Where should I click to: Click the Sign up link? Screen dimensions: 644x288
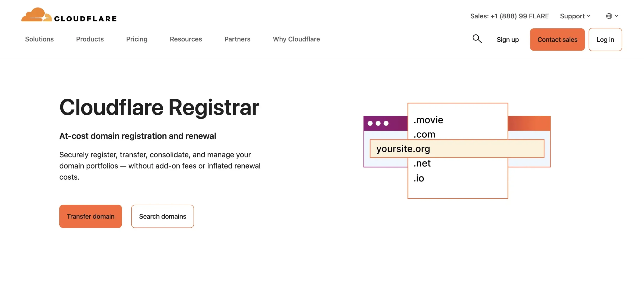pyautogui.click(x=507, y=39)
